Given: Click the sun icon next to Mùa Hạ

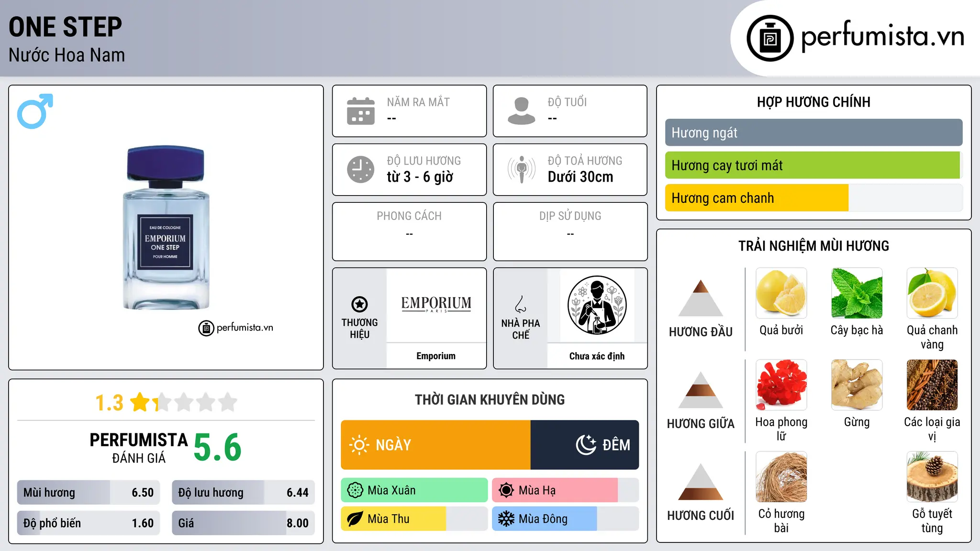Looking at the screenshot, I should 506,490.
